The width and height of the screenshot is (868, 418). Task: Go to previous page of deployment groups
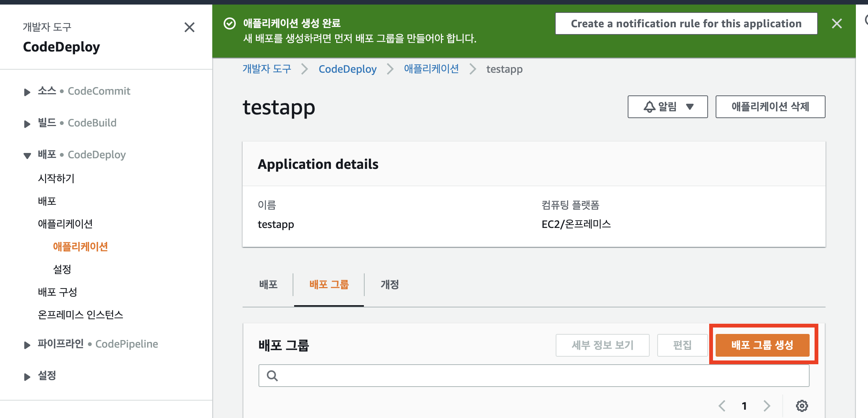coord(722,406)
